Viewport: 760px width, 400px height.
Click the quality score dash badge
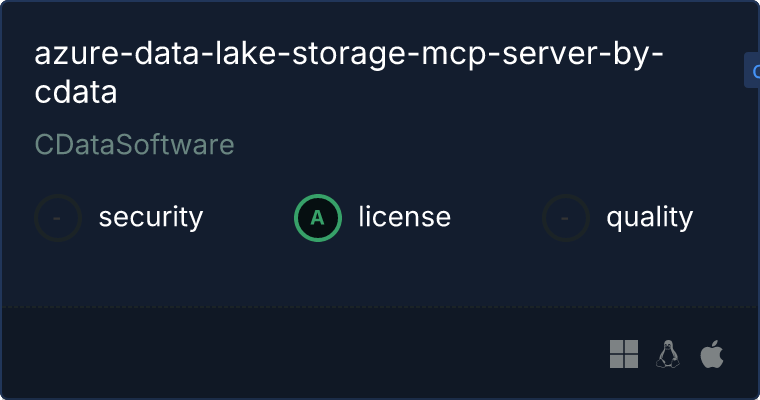click(x=566, y=218)
